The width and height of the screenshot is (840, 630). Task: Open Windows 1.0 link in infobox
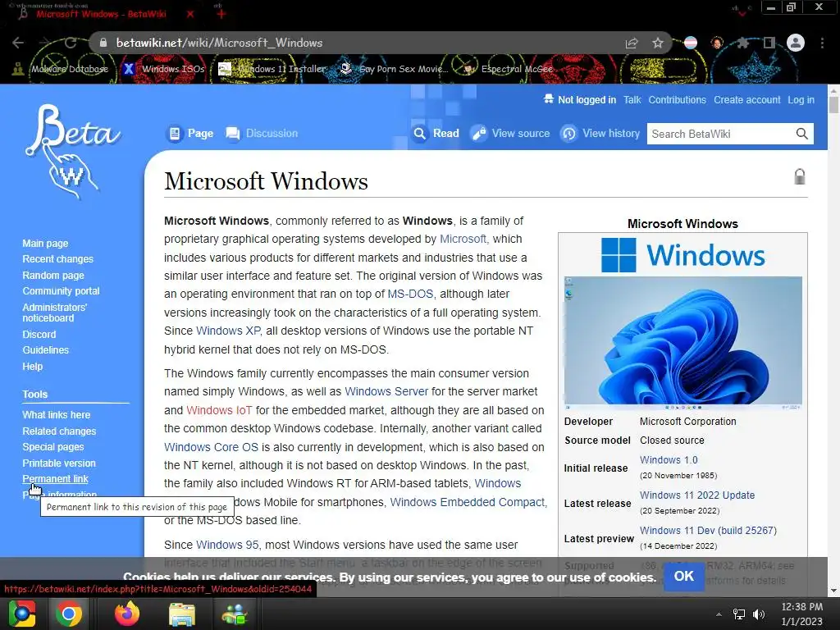tap(669, 460)
